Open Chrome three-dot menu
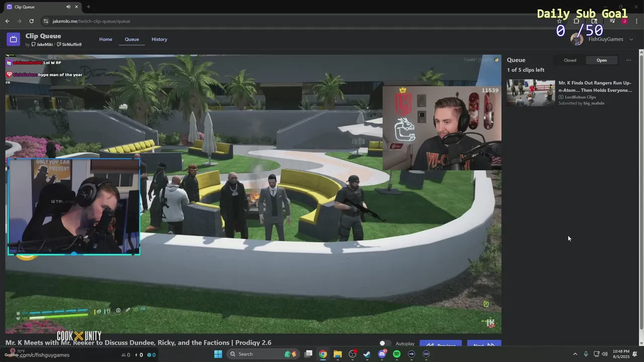 pos(636,21)
